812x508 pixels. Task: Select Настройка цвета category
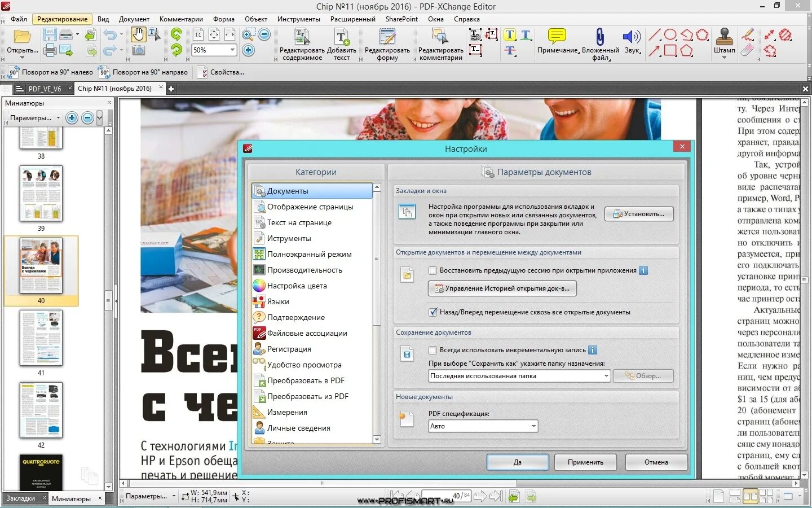point(312,286)
